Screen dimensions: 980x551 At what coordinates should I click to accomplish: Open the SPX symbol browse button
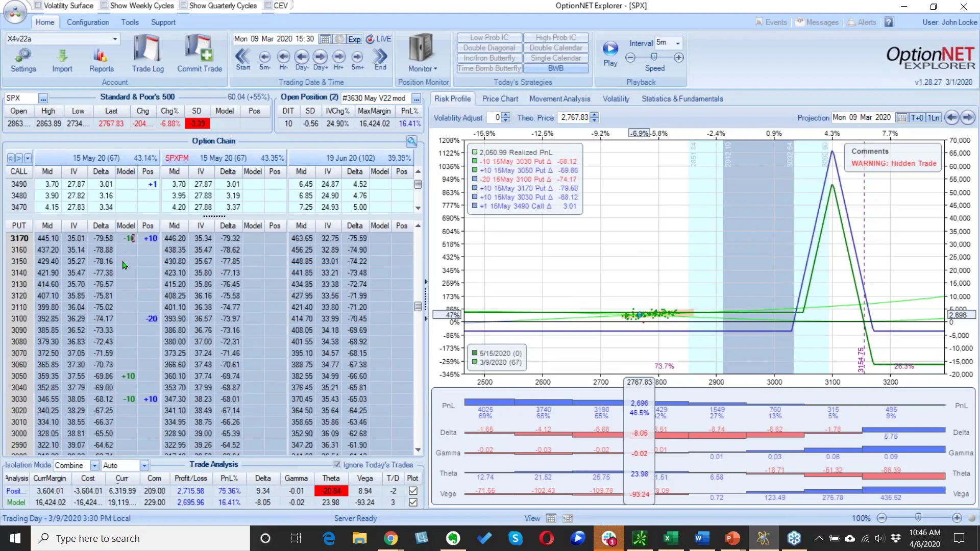pyautogui.click(x=43, y=98)
